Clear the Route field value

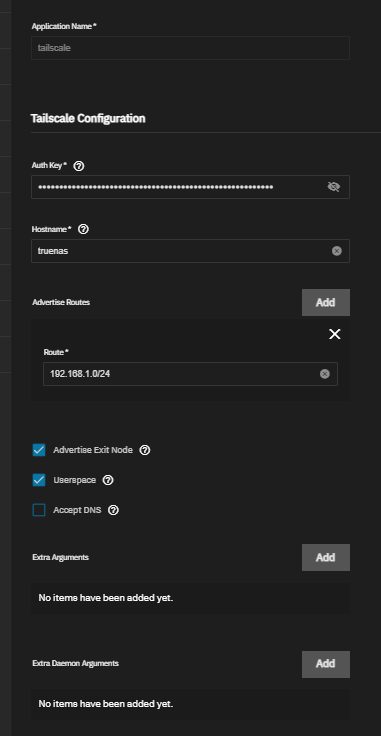pos(325,374)
